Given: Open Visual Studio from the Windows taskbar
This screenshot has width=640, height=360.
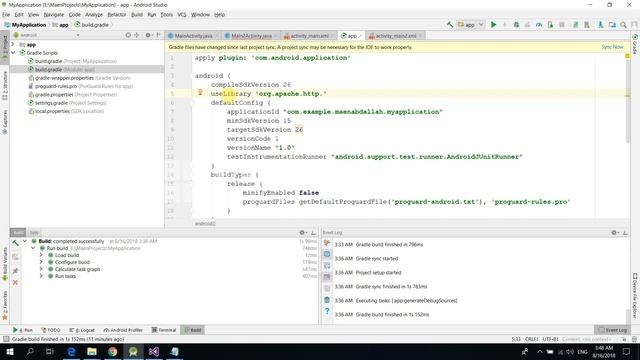Looking at the screenshot, I should point(154,351).
